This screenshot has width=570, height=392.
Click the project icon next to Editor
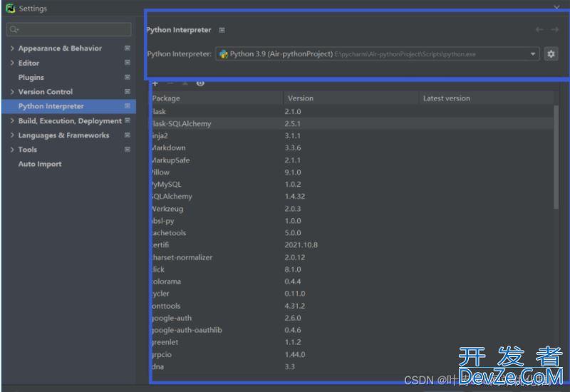pos(128,63)
